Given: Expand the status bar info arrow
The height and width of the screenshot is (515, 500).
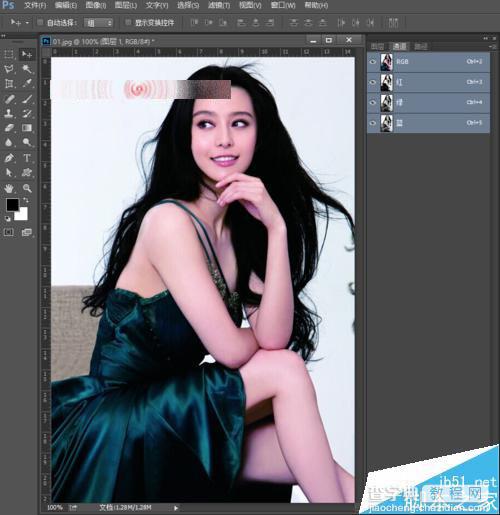Looking at the screenshot, I should pos(176,508).
